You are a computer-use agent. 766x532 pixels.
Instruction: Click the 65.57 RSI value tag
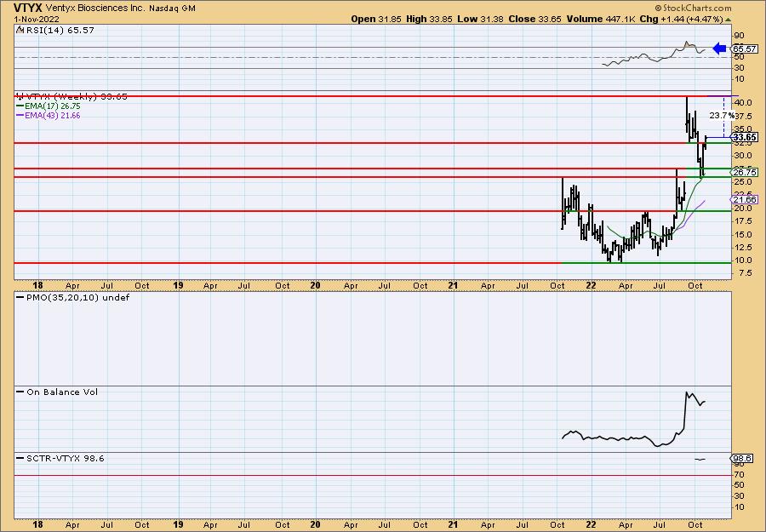coord(745,49)
